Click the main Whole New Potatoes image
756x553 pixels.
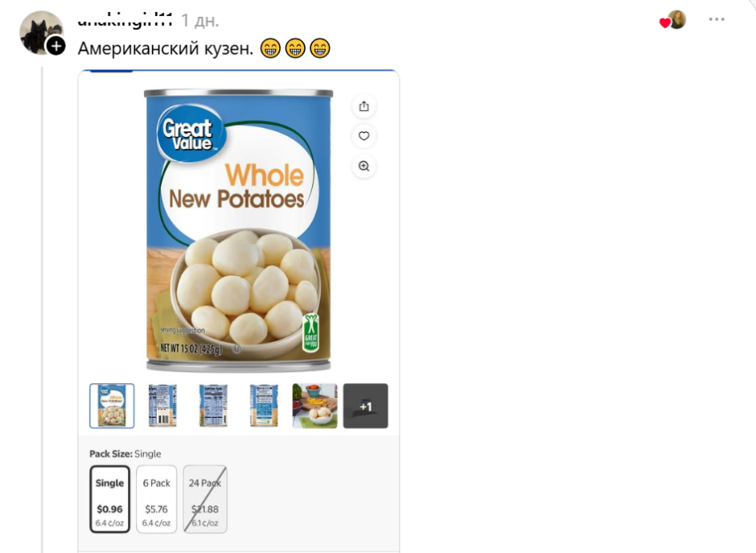point(239,230)
